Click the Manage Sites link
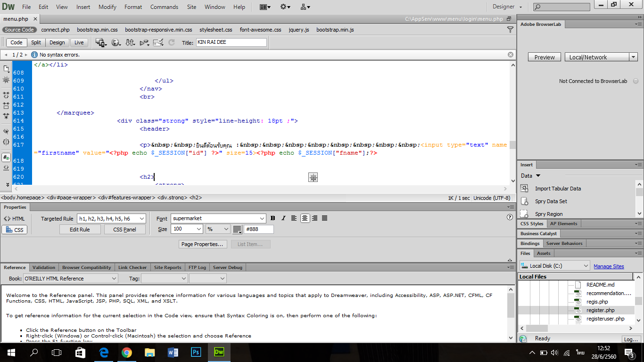The width and height of the screenshot is (644, 362). click(x=609, y=266)
